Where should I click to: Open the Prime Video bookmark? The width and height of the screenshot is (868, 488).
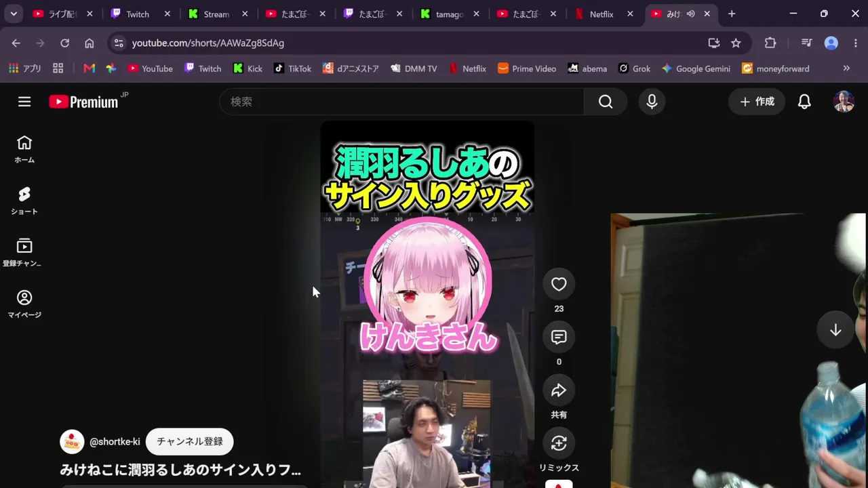527,68
